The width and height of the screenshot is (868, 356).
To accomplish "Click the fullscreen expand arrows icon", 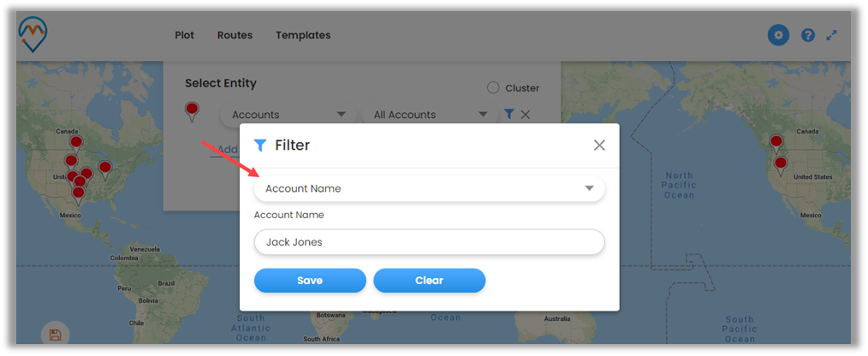I will [x=832, y=35].
